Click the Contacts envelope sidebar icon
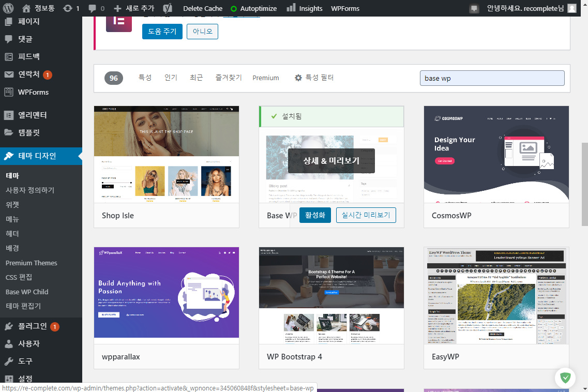This screenshot has height=392, width=588. [9, 74]
